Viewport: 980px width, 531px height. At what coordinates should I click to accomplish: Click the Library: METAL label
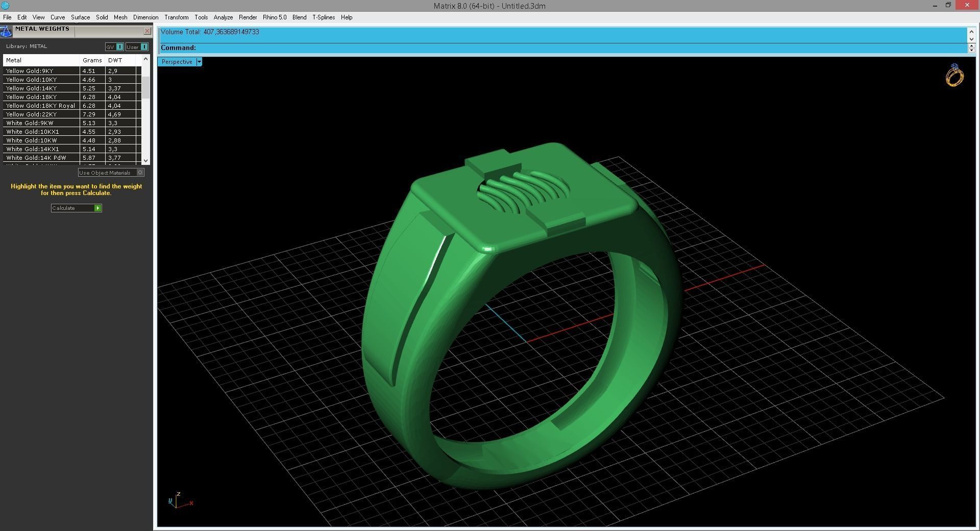(27, 46)
